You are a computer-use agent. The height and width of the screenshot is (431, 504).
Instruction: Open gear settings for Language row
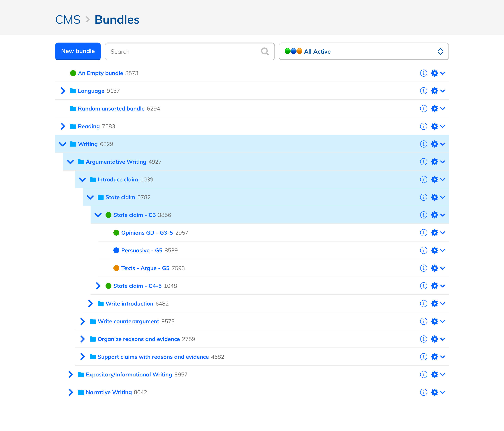[x=435, y=91]
